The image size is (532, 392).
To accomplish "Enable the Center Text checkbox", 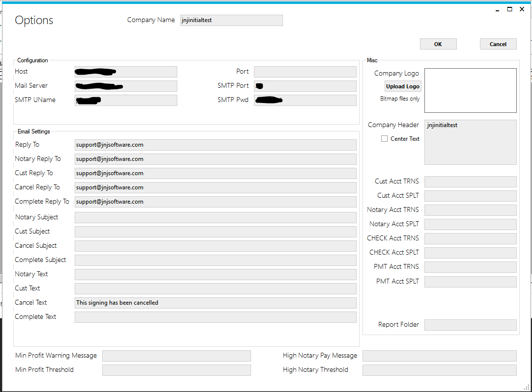I will point(384,139).
